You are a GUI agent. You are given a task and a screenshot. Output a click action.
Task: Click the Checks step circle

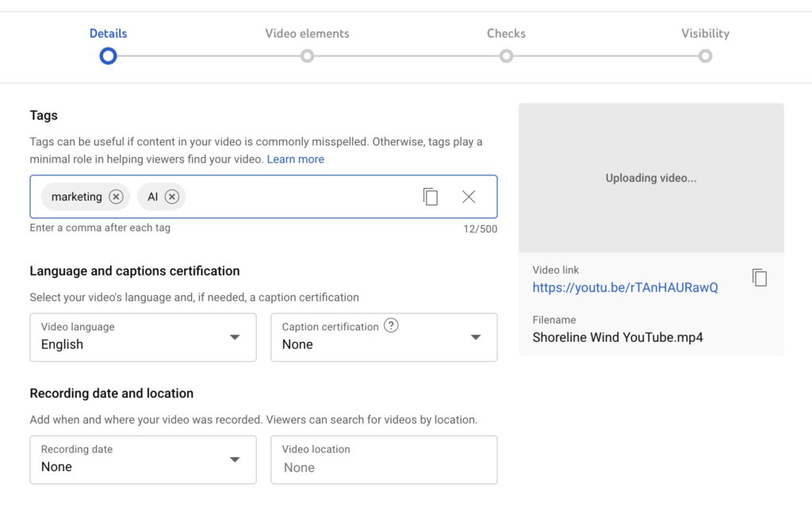[x=506, y=56]
